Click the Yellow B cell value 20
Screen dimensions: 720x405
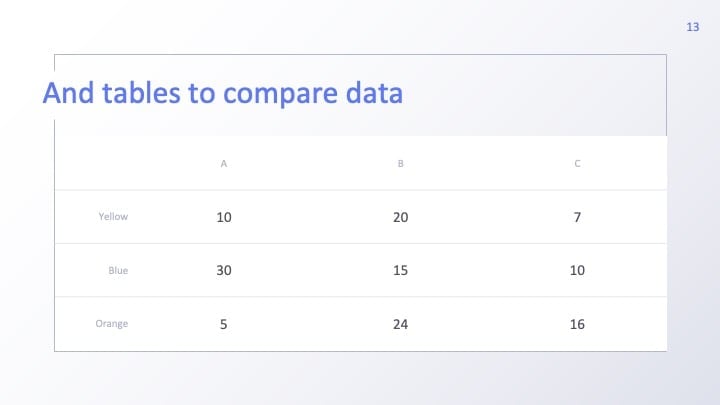[400, 217]
